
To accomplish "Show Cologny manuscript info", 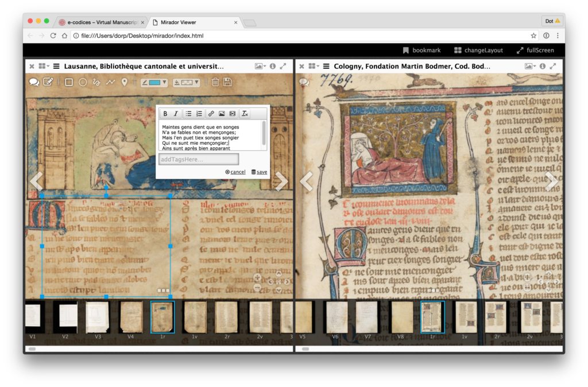I will click(543, 66).
